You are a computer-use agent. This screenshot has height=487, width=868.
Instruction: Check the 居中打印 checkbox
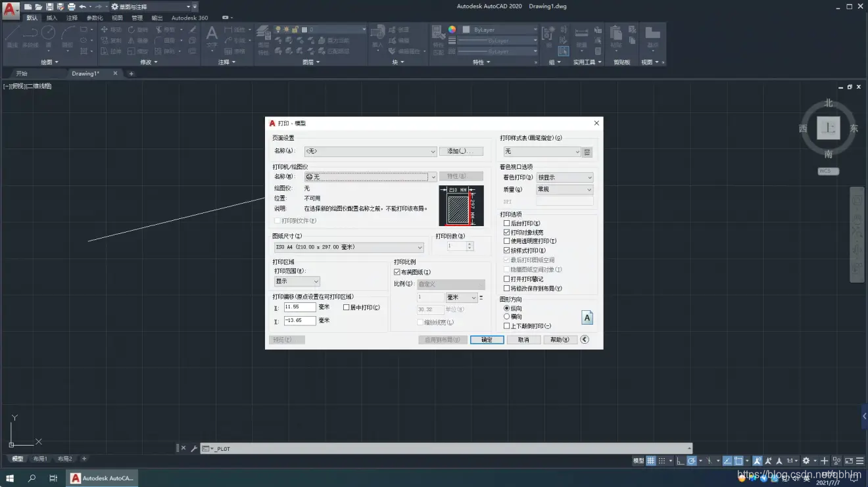tap(347, 307)
